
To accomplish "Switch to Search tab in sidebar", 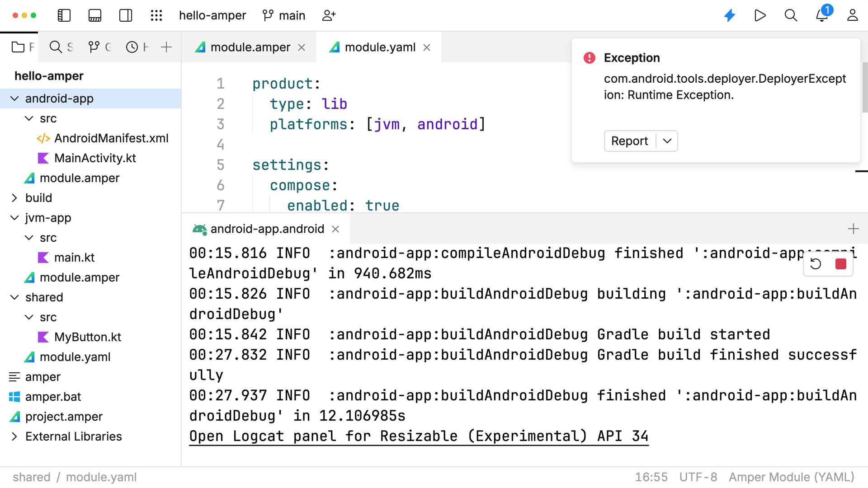I will [x=61, y=47].
